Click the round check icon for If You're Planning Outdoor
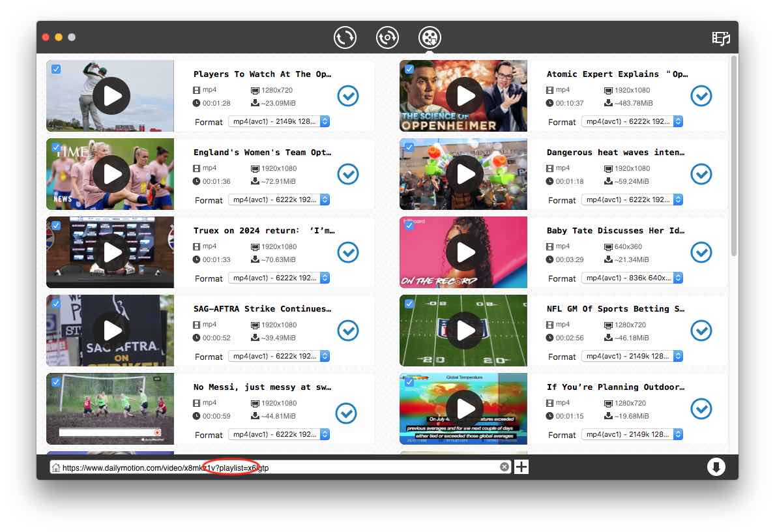Viewport: 775px width, 532px height. tap(701, 409)
